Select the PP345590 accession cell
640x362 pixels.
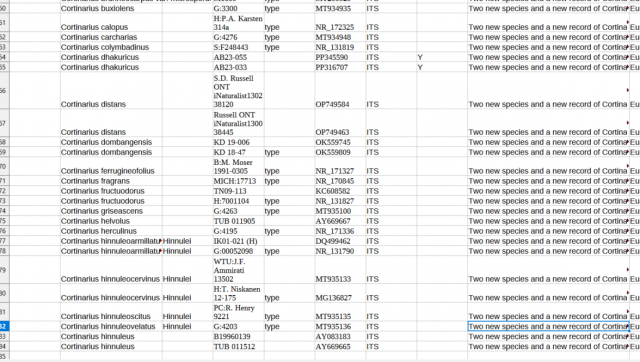coord(340,57)
